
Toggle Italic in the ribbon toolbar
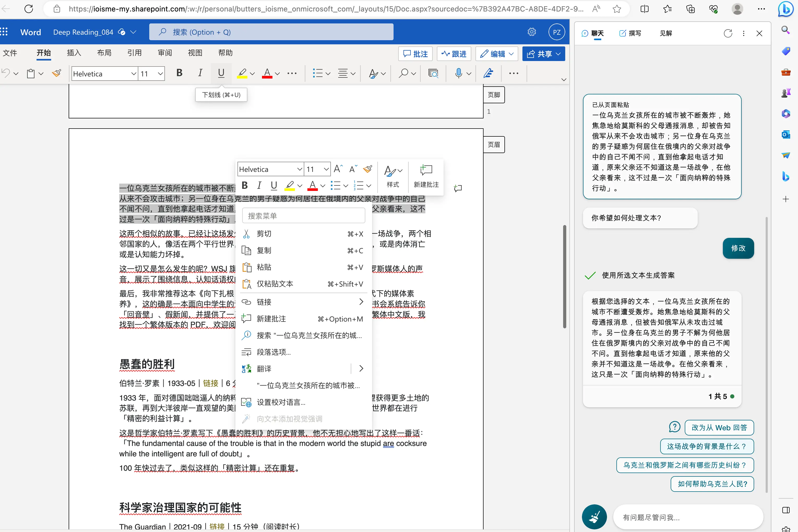[x=200, y=73]
